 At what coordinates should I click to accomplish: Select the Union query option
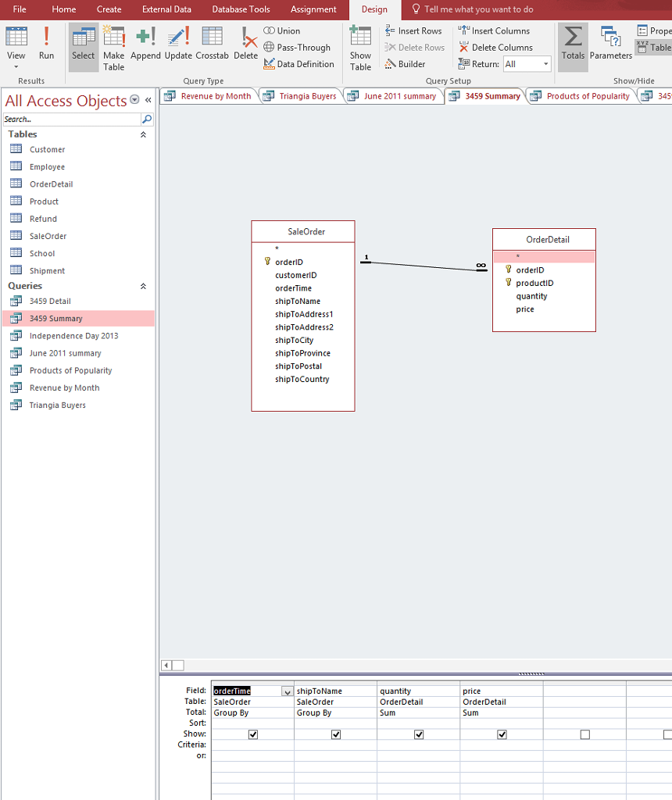pos(281,30)
